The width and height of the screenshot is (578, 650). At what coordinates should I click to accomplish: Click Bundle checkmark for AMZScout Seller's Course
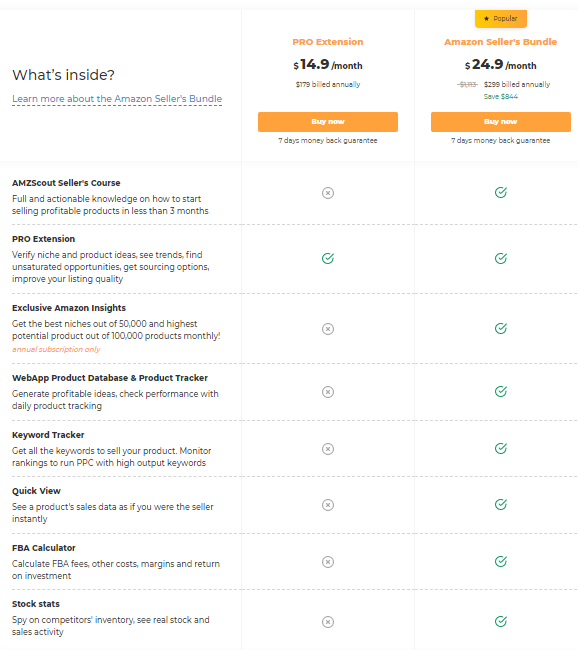coord(500,192)
